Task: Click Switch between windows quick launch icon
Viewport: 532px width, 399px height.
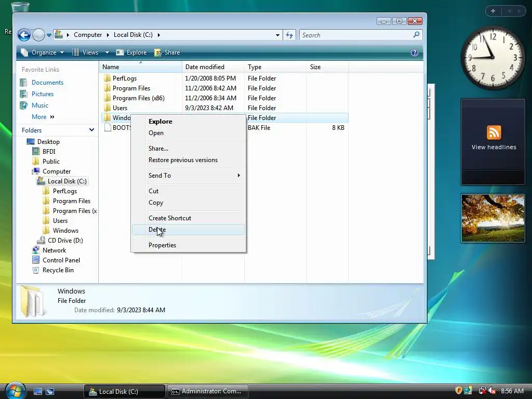Action: pyautogui.click(x=50, y=392)
